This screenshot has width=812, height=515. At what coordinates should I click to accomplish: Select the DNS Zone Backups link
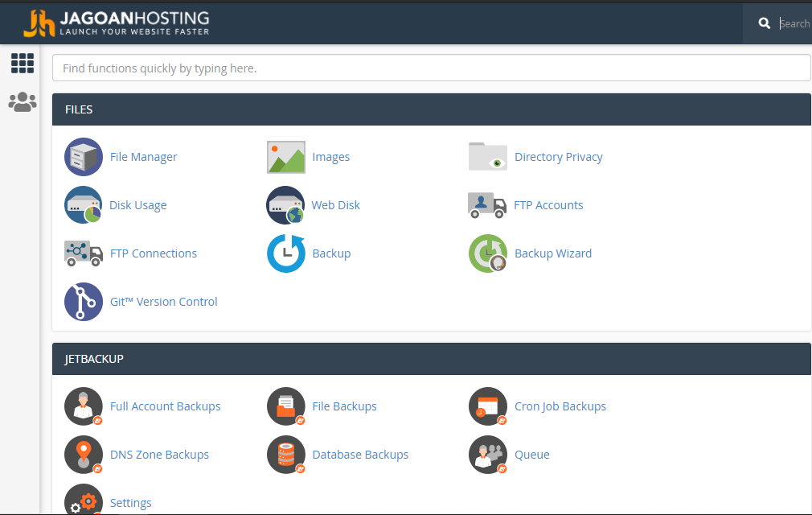coord(159,455)
